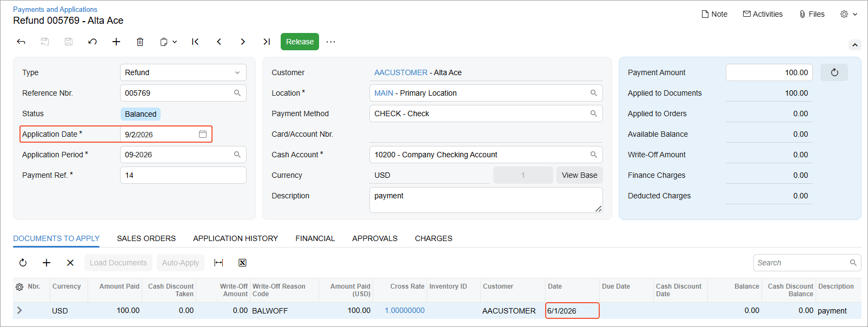Open the clipboard dropdown arrow
The width and height of the screenshot is (868, 327).
175,42
